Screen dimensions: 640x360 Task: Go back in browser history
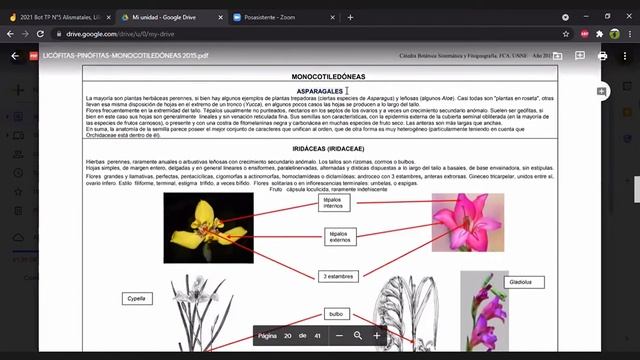(x=10, y=34)
